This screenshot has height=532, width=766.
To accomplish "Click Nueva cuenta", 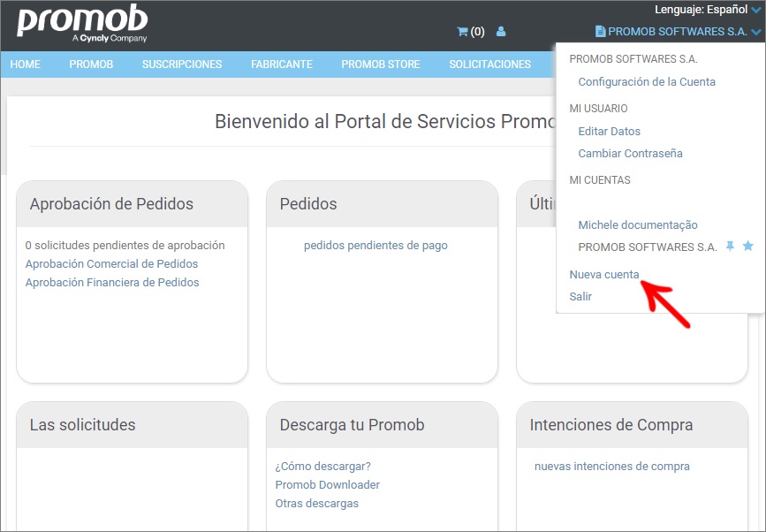I will (x=604, y=274).
